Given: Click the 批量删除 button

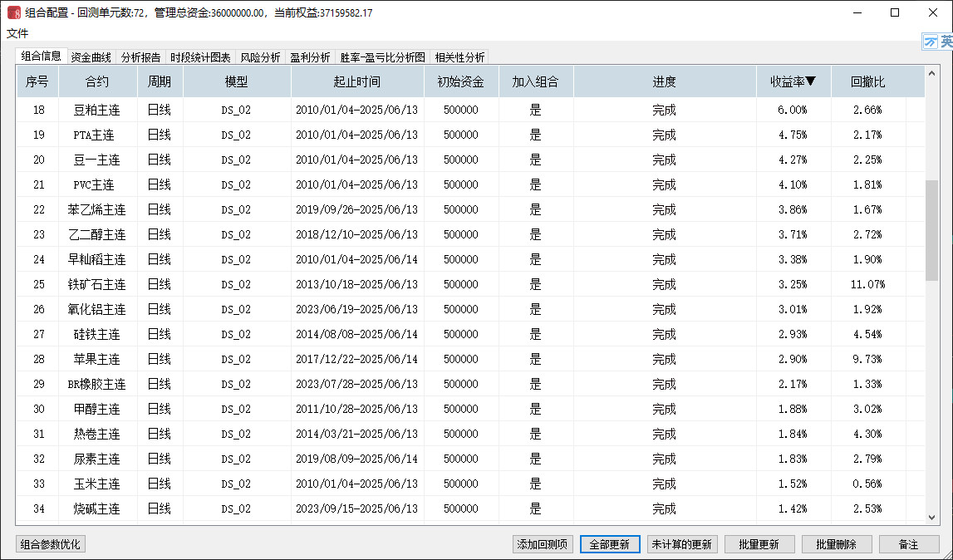Looking at the screenshot, I should (836, 545).
